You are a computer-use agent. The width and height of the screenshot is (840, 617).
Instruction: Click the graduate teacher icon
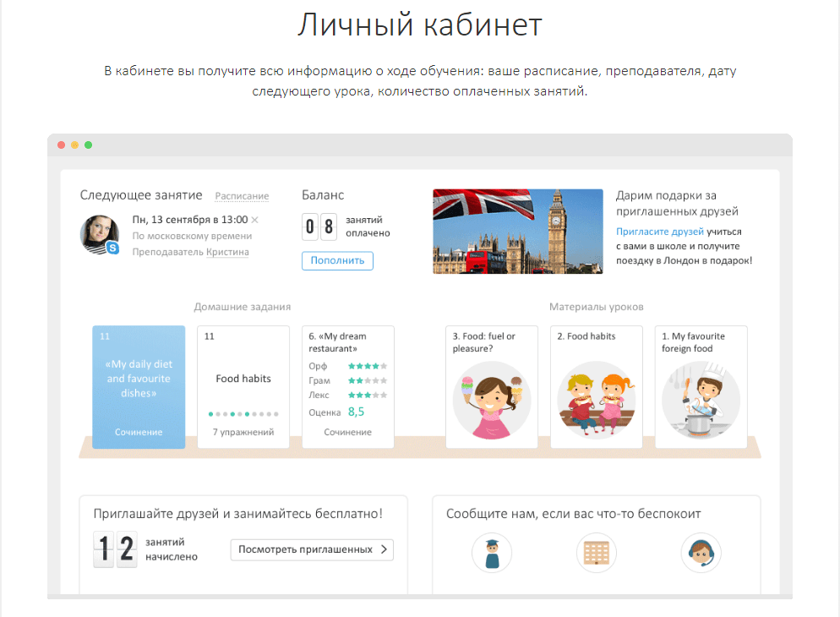click(x=492, y=554)
